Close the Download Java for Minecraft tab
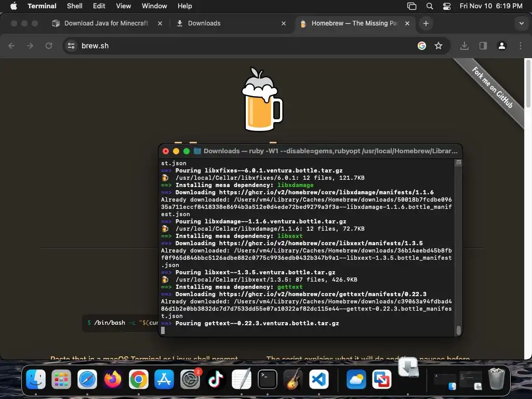The image size is (532, 399). [x=160, y=23]
